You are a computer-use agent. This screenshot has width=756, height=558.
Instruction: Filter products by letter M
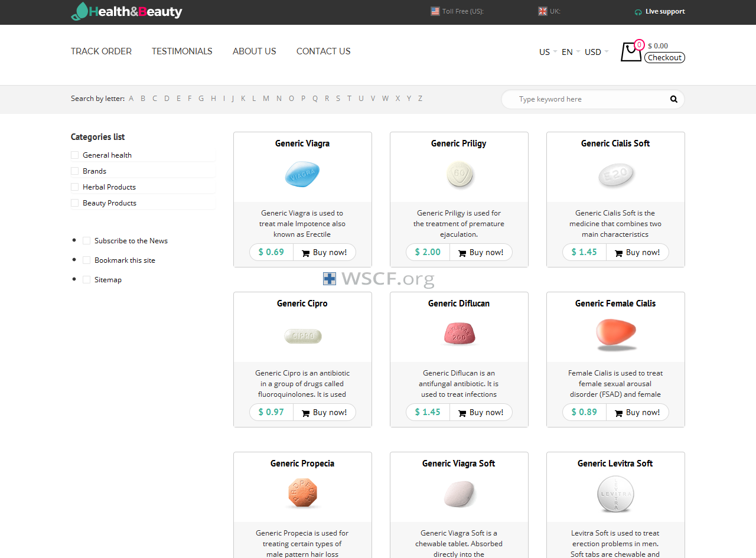(x=266, y=99)
